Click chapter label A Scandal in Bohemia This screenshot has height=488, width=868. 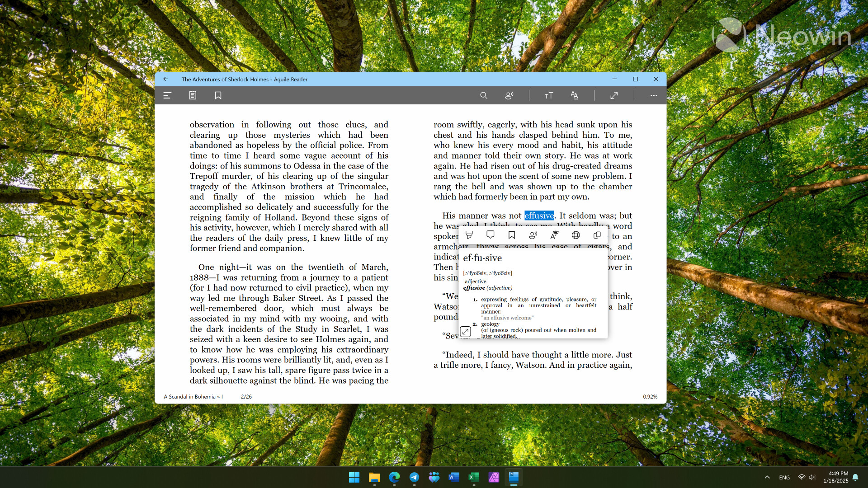point(193,397)
